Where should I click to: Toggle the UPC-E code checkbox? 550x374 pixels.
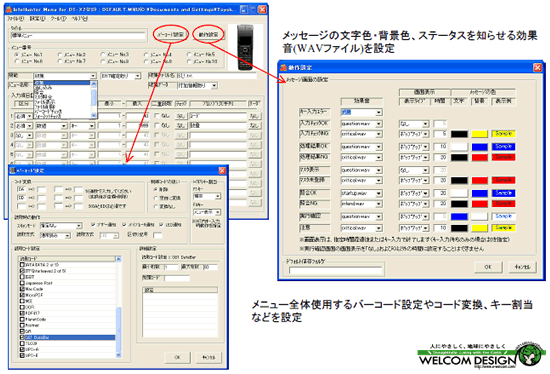point(22,355)
